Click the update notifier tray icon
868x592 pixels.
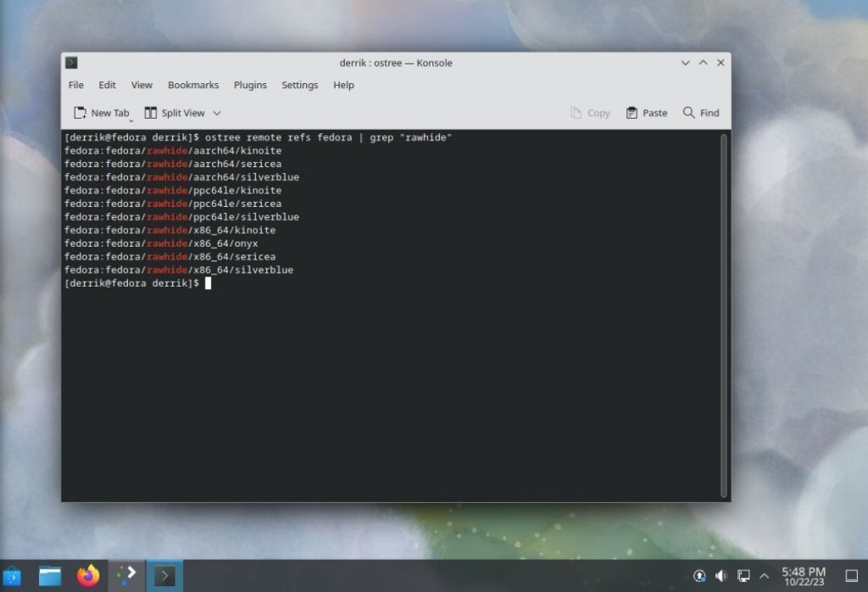[x=700, y=575]
